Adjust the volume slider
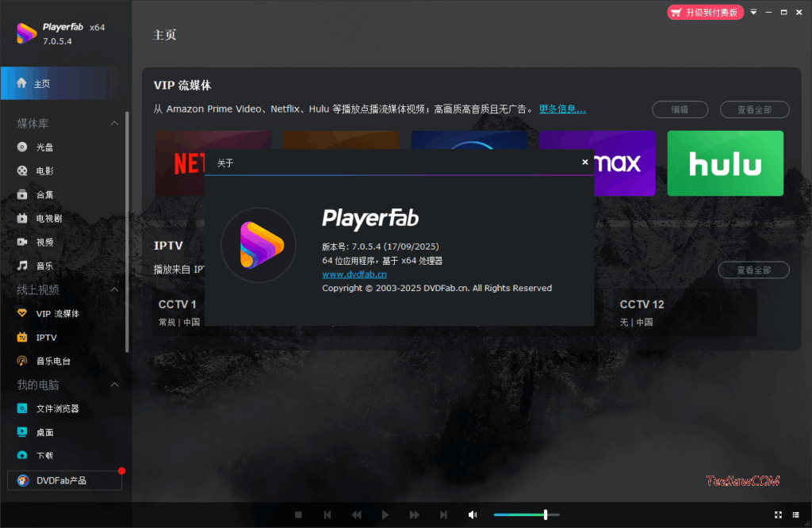The width and height of the screenshot is (812, 528). (527, 515)
